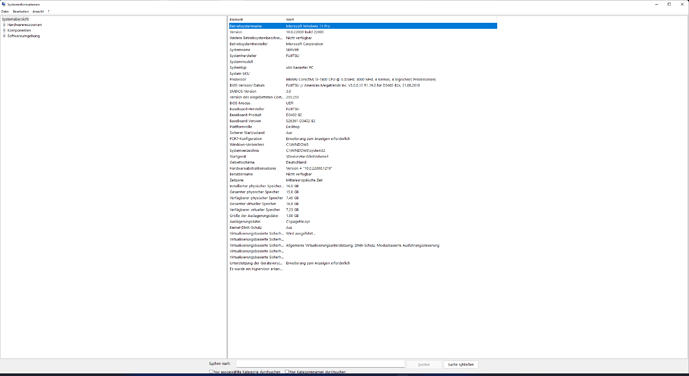Select the Gebietsschema row
689x376 pixels.
click(x=363, y=162)
